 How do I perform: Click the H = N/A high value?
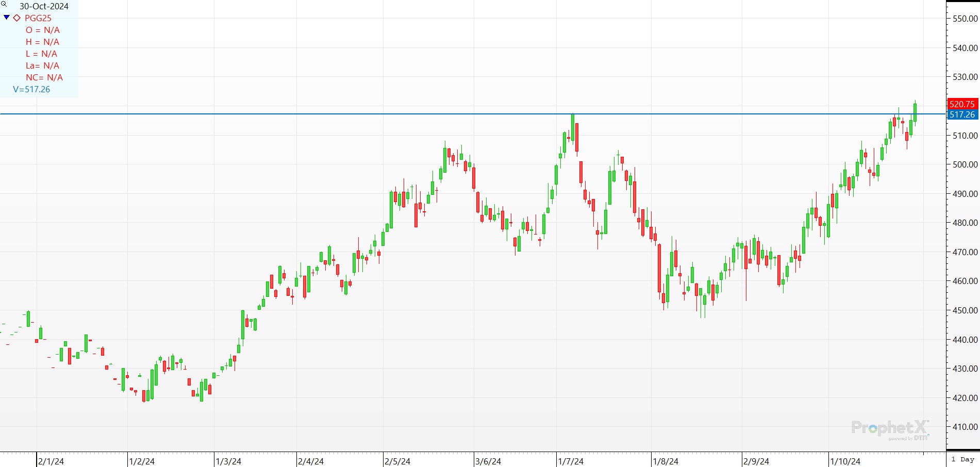(x=43, y=42)
